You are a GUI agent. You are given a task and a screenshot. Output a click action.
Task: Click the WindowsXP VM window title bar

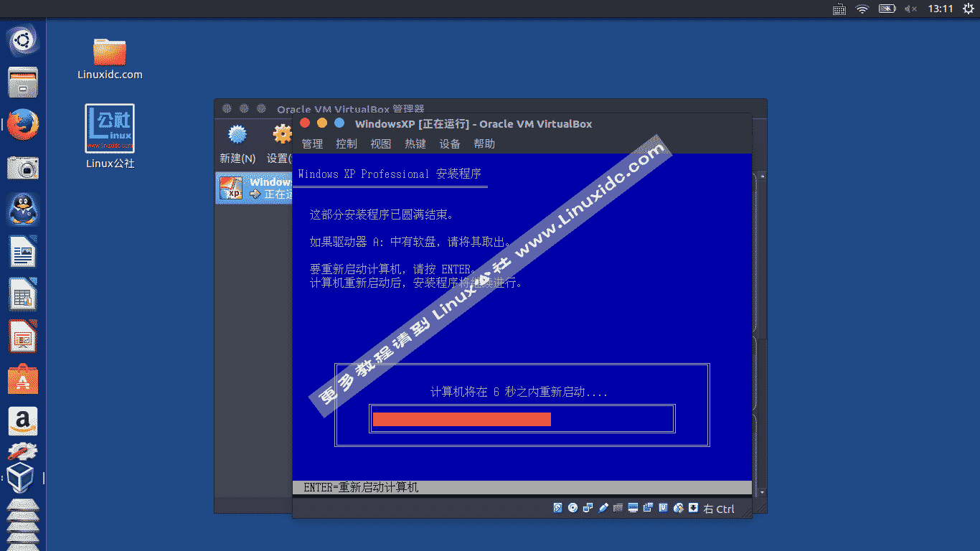[x=522, y=123]
